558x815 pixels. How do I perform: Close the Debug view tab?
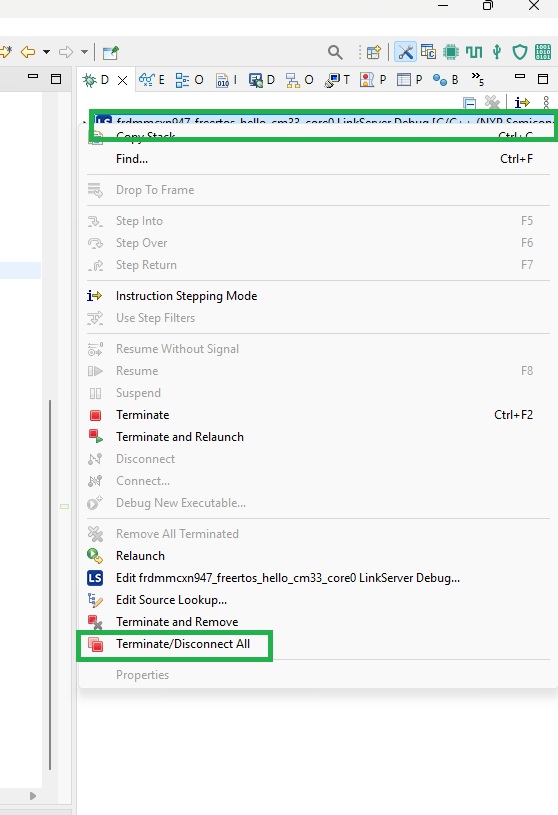(x=123, y=80)
